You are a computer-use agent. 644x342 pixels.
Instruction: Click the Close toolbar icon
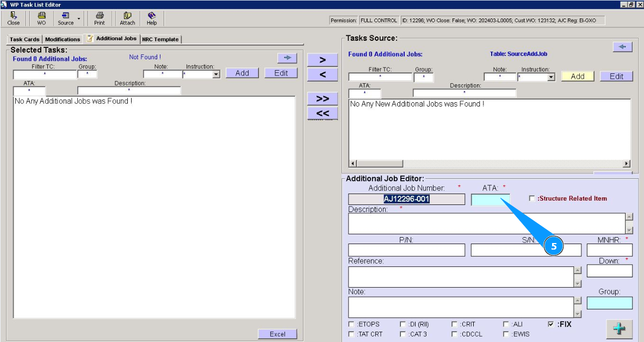pos(14,18)
